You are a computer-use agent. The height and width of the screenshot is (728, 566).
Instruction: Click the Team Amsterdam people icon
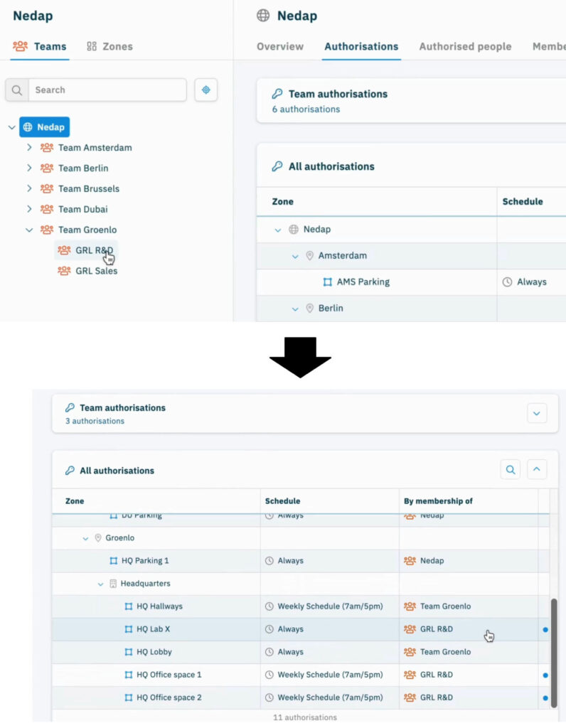(46, 148)
